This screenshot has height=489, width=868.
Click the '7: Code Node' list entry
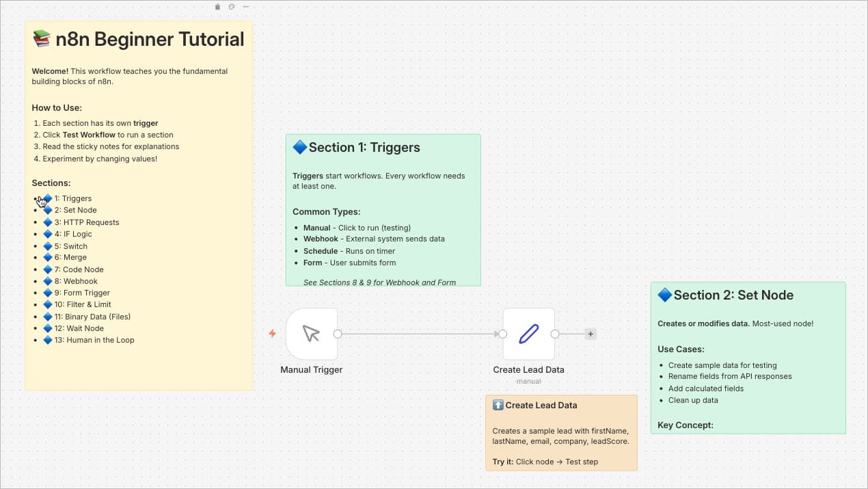(x=83, y=269)
